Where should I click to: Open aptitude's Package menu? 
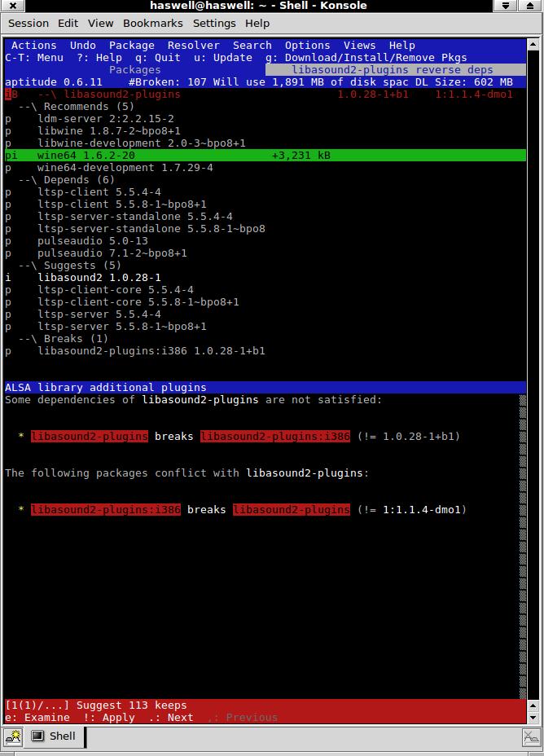tap(132, 46)
